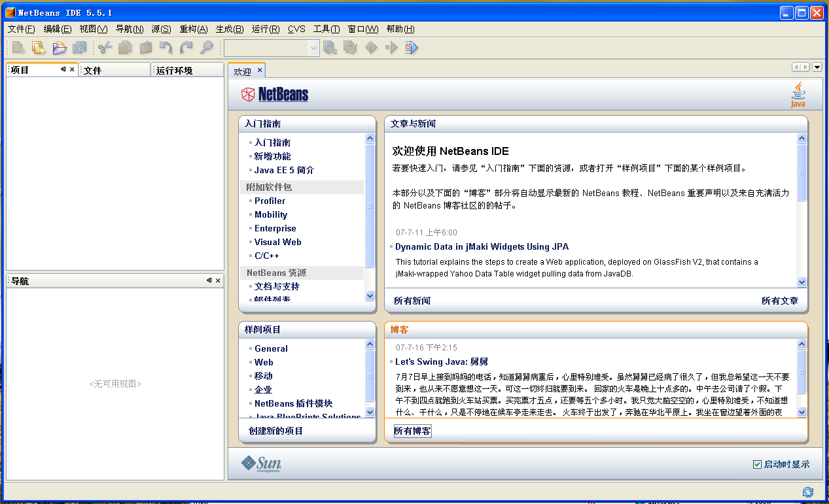This screenshot has height=504, width=829.
Task: Close the 欢迎 welcome tab
Action: tap(259, 70)
